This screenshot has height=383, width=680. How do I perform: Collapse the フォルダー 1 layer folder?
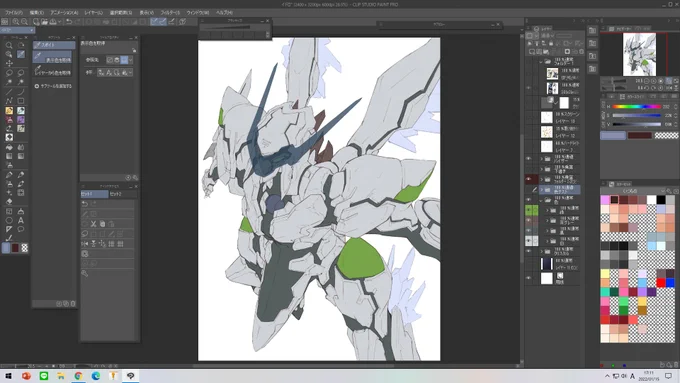[541, 62]
